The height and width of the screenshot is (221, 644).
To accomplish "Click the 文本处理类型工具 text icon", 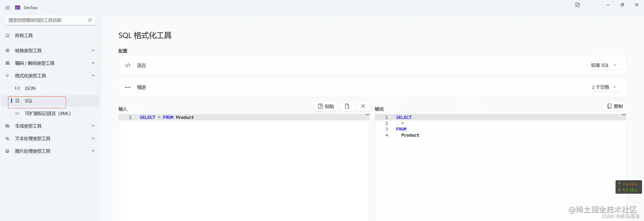I will click(x=7, y=139).
